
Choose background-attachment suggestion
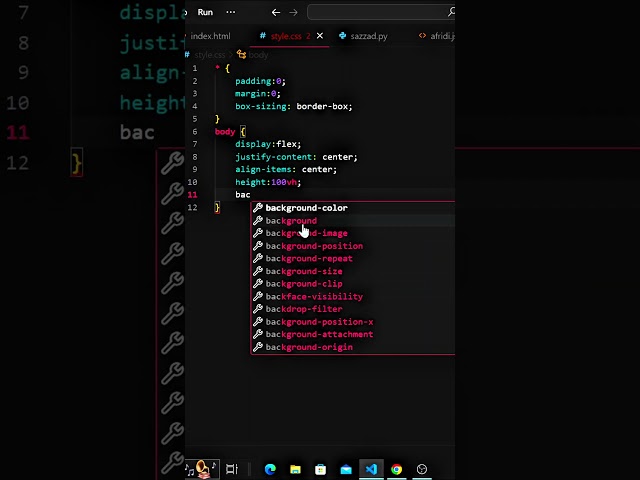click(353, 334)
